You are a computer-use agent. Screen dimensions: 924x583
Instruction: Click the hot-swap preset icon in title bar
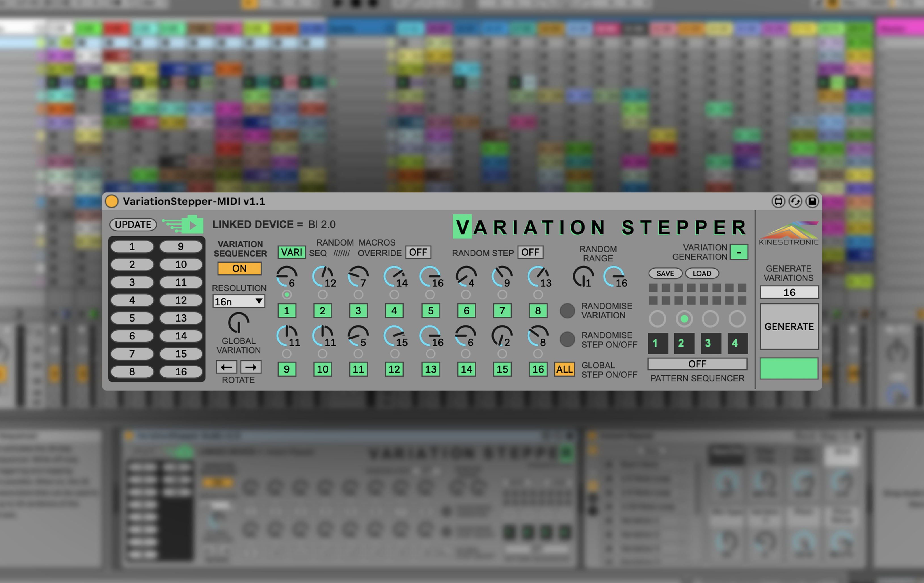coord(795,201)
